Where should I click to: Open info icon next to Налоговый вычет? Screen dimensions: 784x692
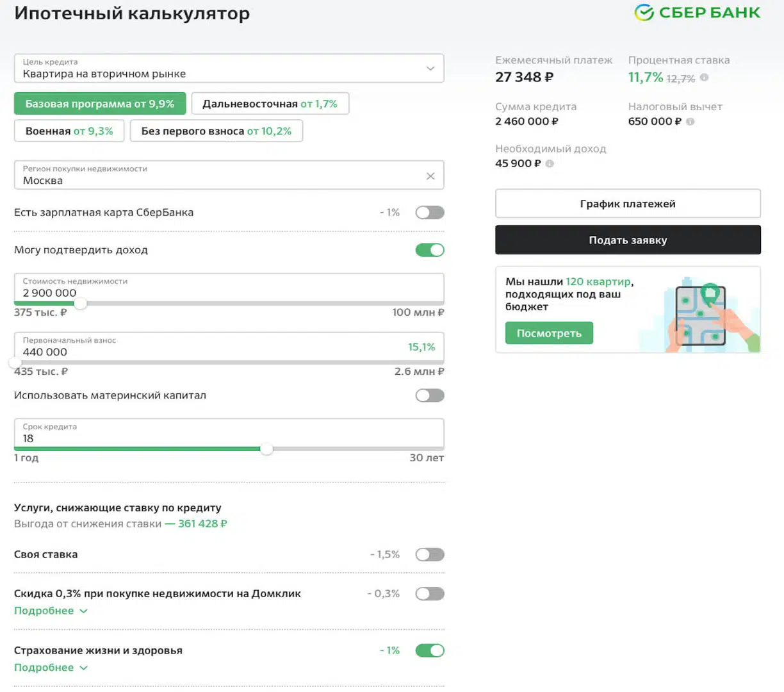(x=690, y=122)
